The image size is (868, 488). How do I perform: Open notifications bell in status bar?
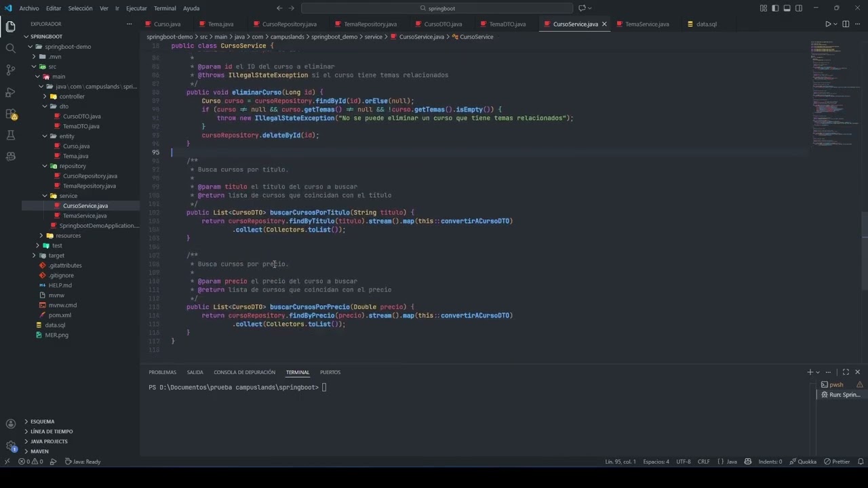(x=861, y=462)
